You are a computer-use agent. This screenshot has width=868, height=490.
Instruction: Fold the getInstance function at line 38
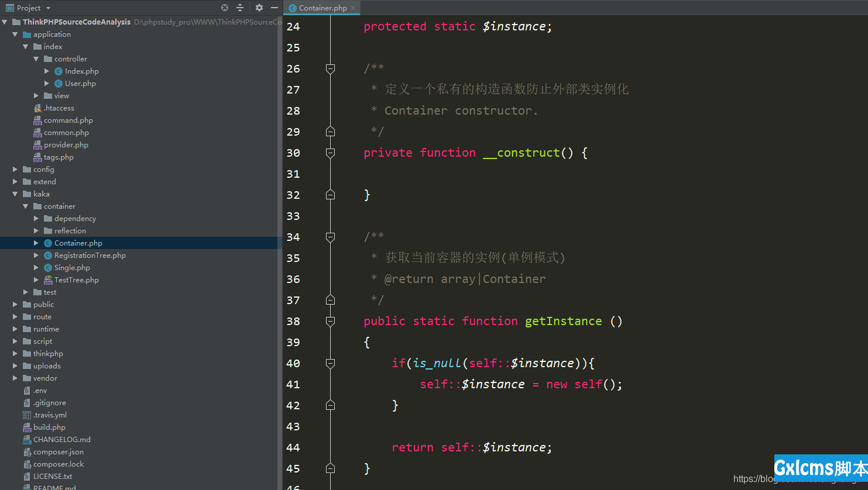pyautogui.click(x=330, y=321)
